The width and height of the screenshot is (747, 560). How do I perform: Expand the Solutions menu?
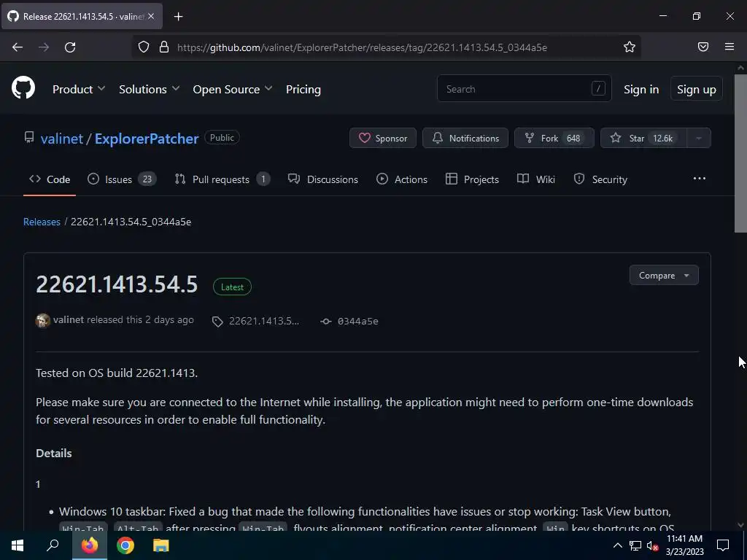pos(149,89)
